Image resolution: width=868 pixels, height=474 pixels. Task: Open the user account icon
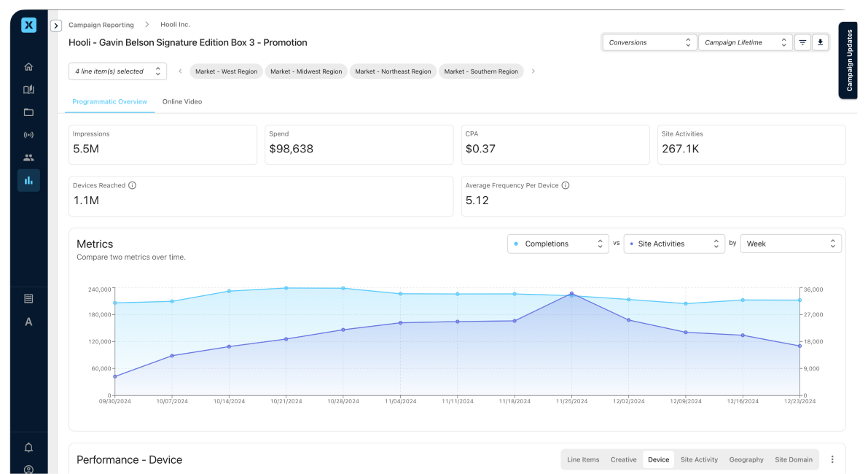28,470
